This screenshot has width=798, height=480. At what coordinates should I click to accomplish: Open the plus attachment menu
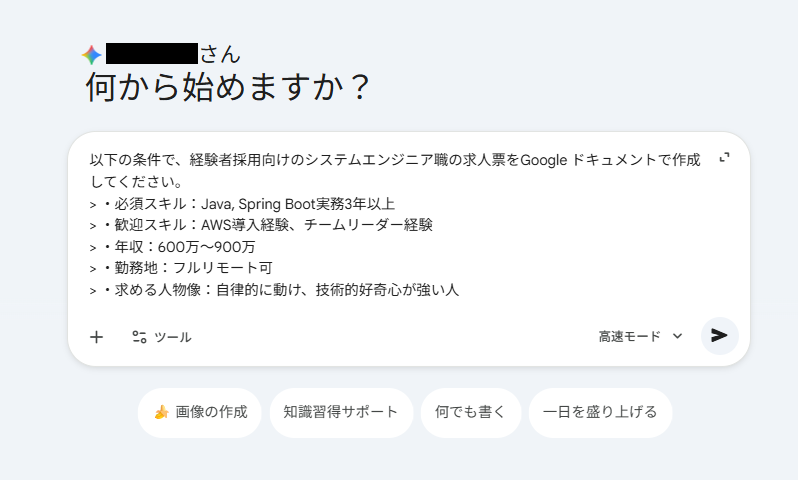click(96, 337)
